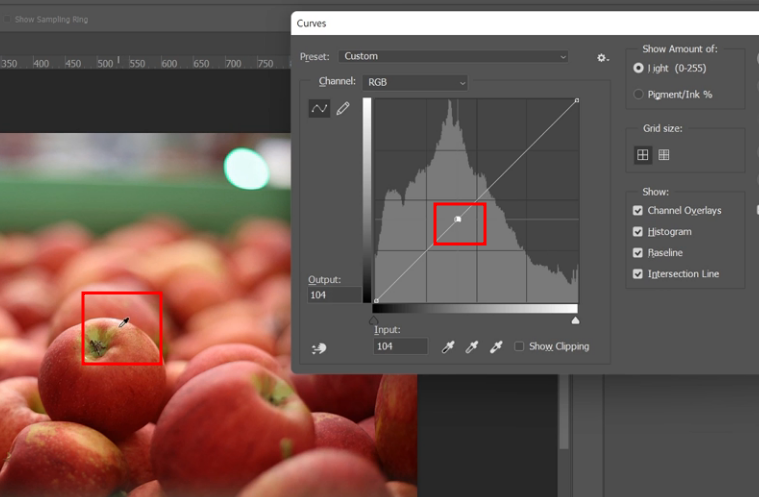Screen dimensions: 759x497
Task: Click the horizontal input gradient bar
Action: (475, 309)
